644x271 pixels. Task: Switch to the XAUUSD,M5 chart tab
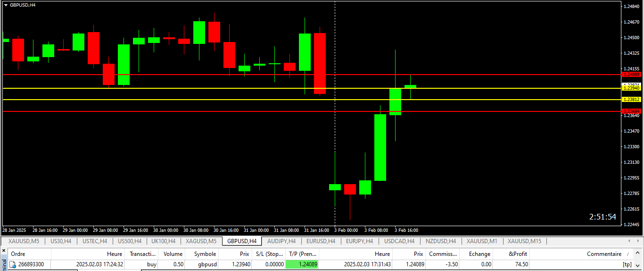(x=24, y=241)
